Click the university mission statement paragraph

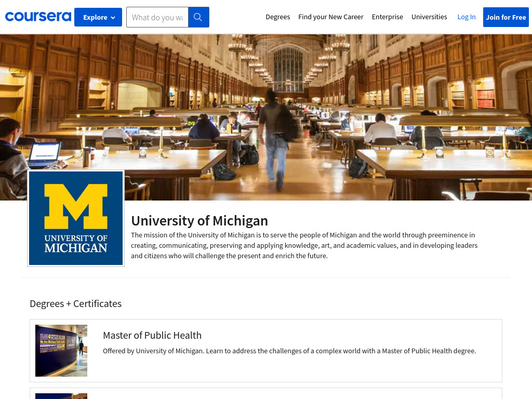304,245
